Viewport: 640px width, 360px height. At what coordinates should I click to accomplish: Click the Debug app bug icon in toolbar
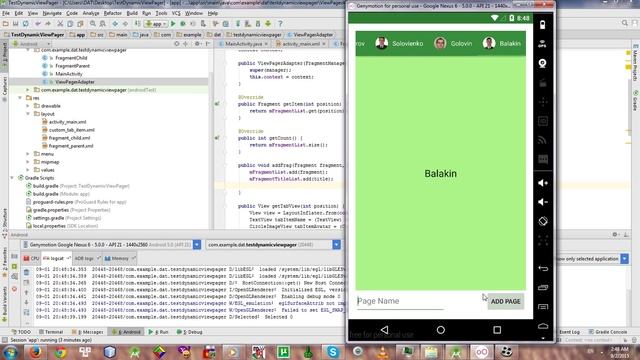tap(183, 24)
